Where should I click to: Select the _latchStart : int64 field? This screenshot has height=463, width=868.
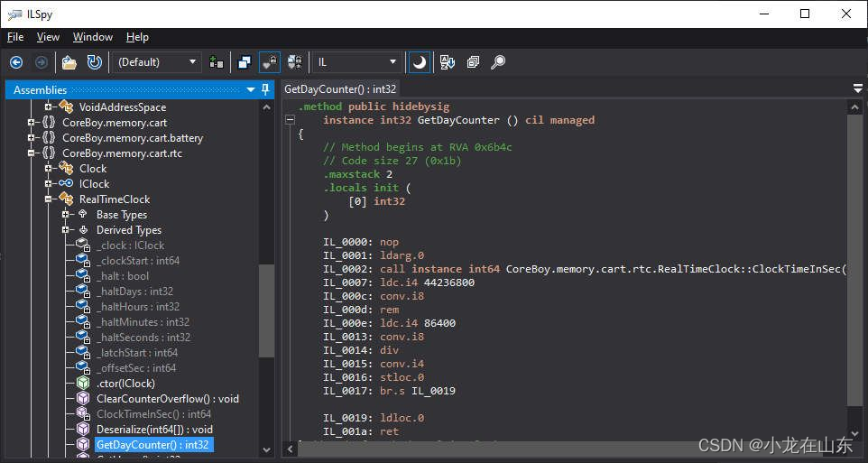click(137, 353)
